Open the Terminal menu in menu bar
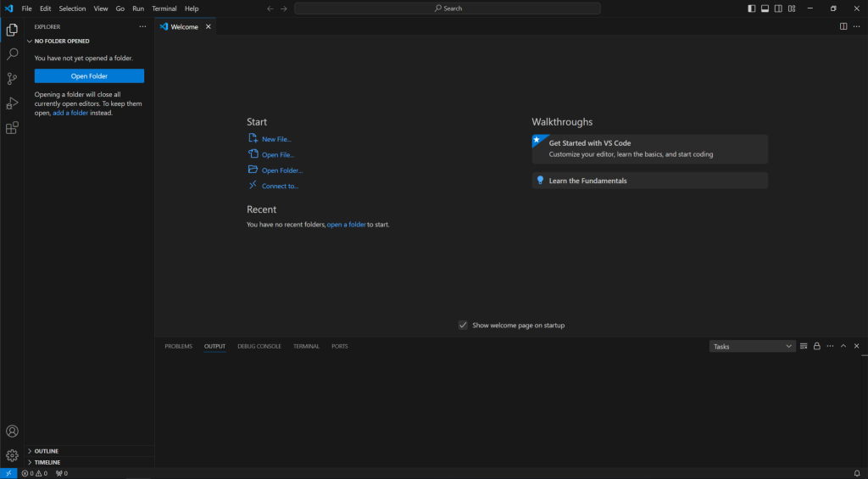This screenshot has width=868, height=479. click(x=164, y=8)
